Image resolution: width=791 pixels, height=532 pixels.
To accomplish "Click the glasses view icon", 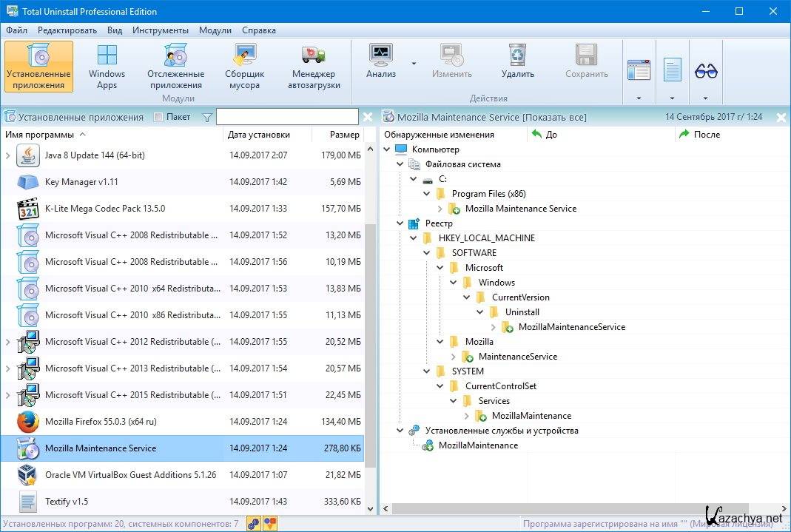I will 705,71.
